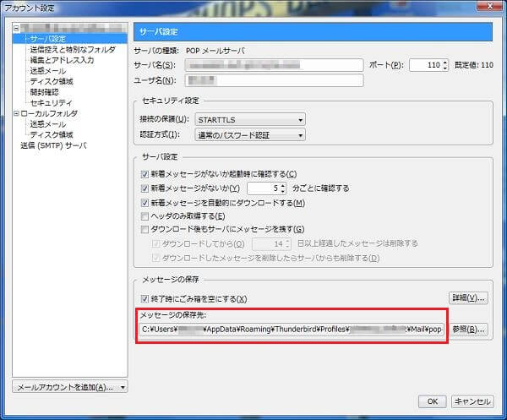Open 送信控えと特別なフォルダ settings
This screenshot has height=420, width=507.
point(73,50)
